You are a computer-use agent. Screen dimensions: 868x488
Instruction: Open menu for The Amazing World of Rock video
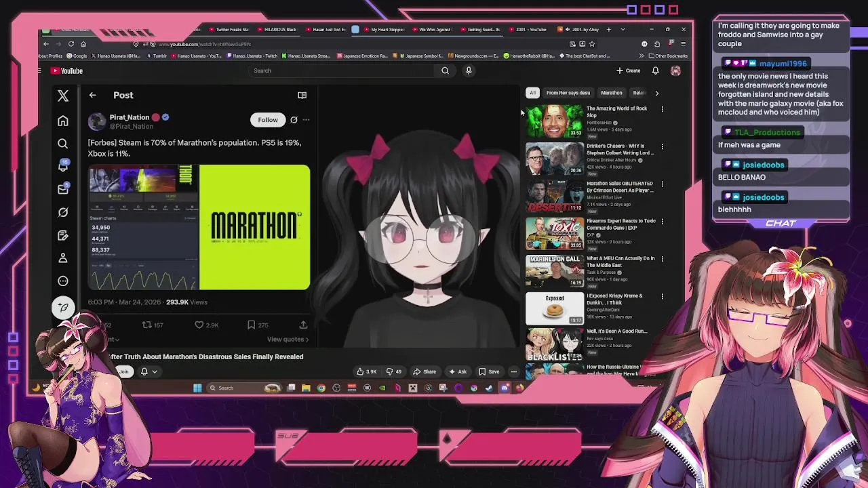[663, 109]
